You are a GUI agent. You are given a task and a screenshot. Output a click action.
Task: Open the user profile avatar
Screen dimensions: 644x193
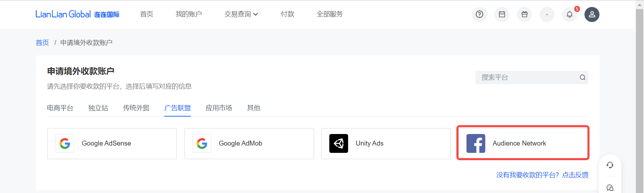point(592,14)
